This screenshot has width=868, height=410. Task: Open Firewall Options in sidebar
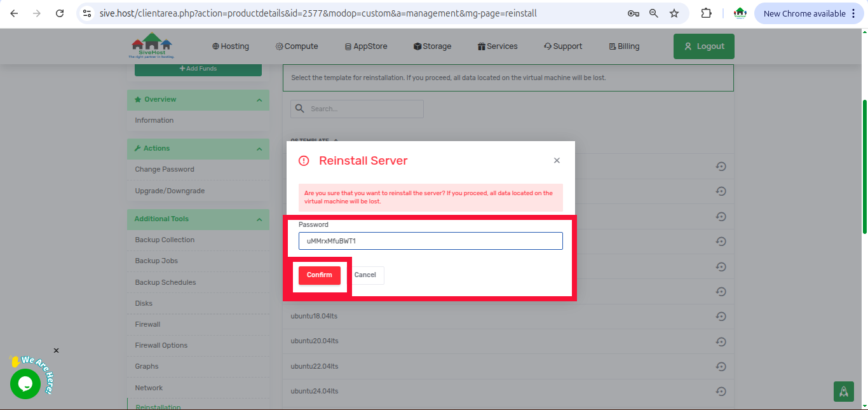pyautogui.click(x=161, y=345)
